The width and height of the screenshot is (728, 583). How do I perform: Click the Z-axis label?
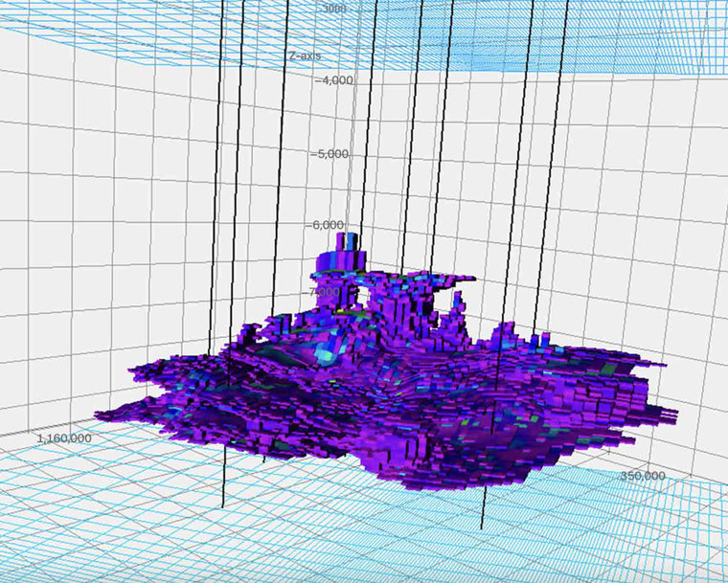point(307,56)
